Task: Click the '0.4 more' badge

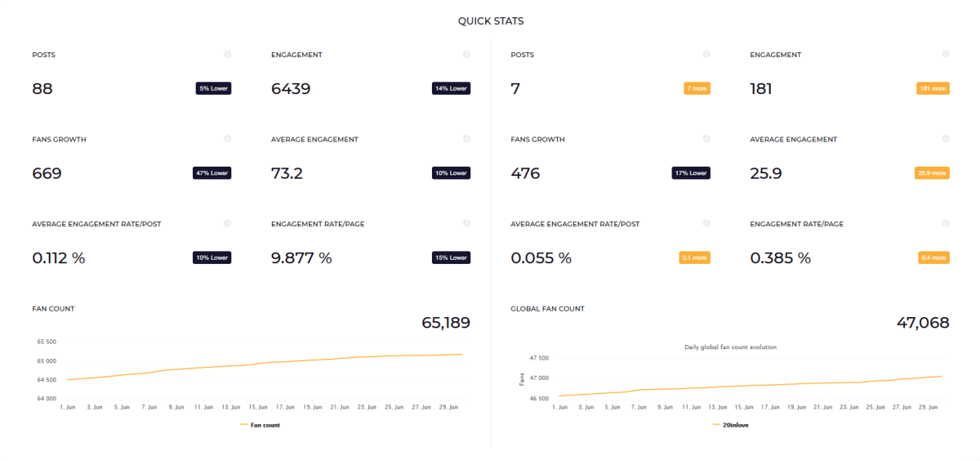Action: (933, 257)
